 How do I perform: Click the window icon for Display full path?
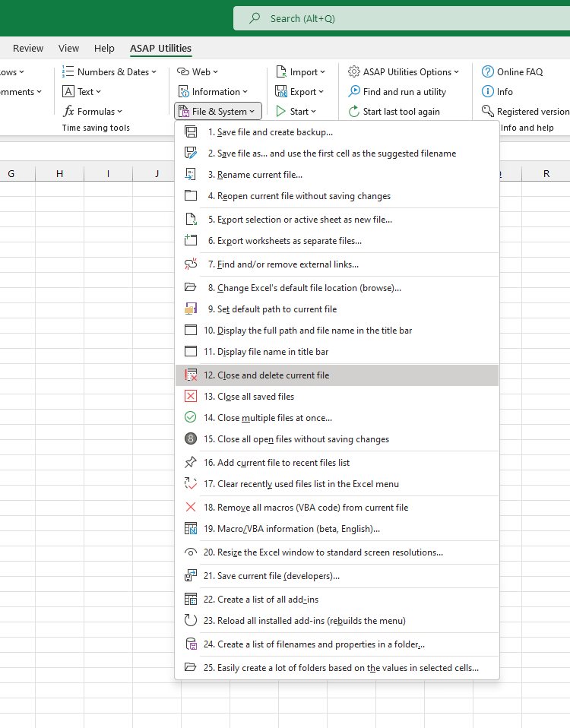click(x=190, y=330)
